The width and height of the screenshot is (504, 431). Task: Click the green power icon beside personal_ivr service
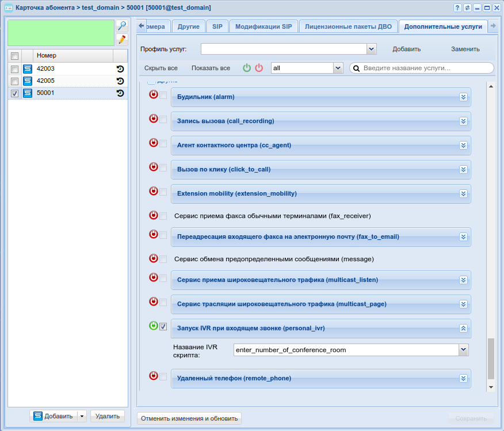153,326
